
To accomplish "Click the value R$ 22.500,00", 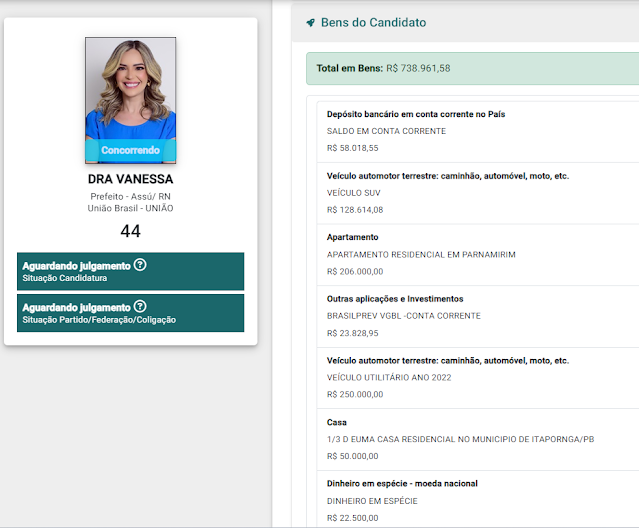I will pos(353,518).
